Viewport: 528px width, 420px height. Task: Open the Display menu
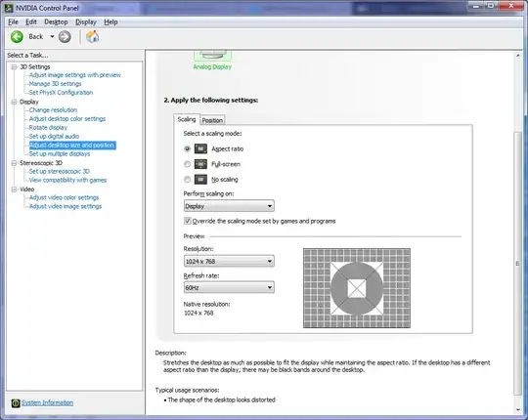coord(86,22)
